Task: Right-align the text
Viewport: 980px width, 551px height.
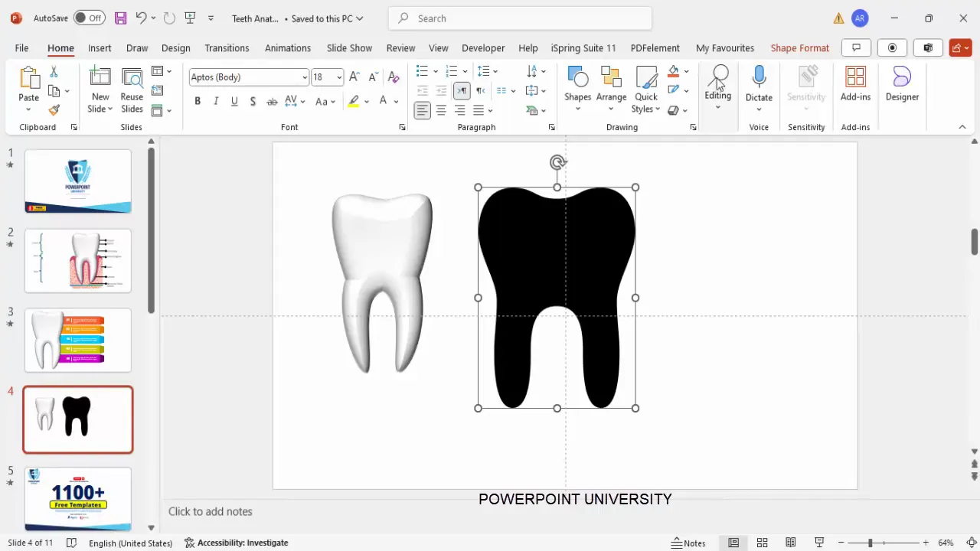Action: 459,111
